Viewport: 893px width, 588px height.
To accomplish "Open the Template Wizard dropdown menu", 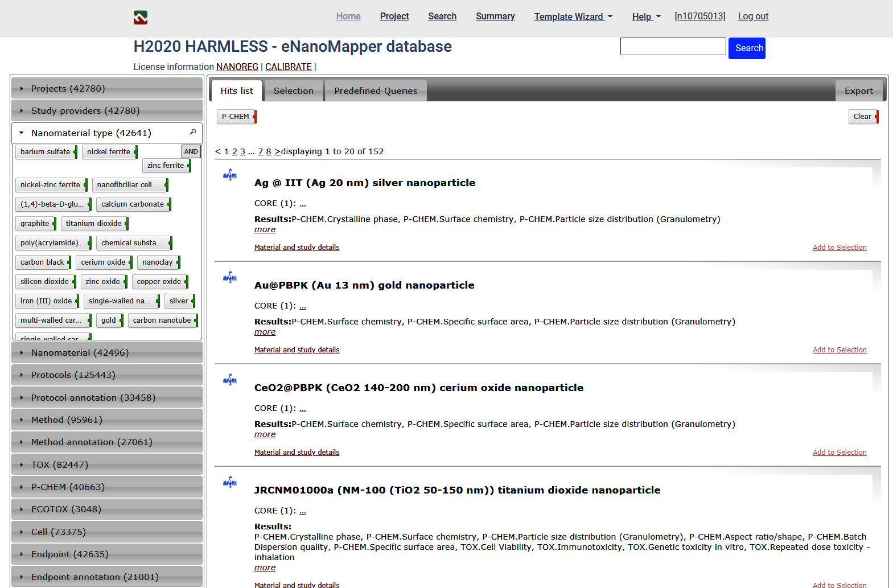I will [573, 17].
